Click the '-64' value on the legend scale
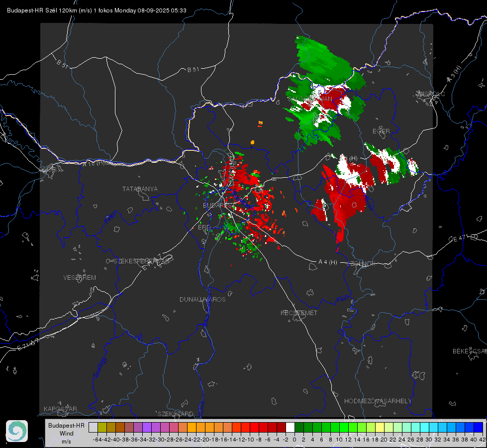The image size is (487, 448). tap(97, 440)
